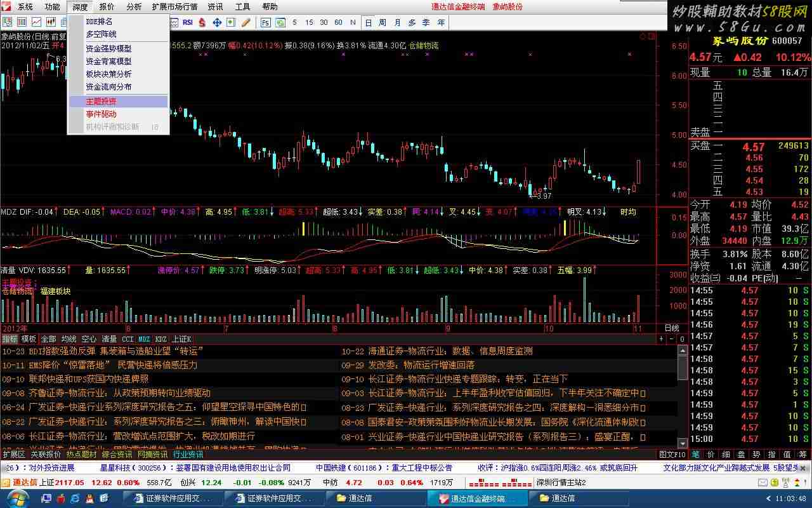This screenshot has height=508, width=812.
Task: Select the blue four-arrow move tool
Action: [217, 22]
